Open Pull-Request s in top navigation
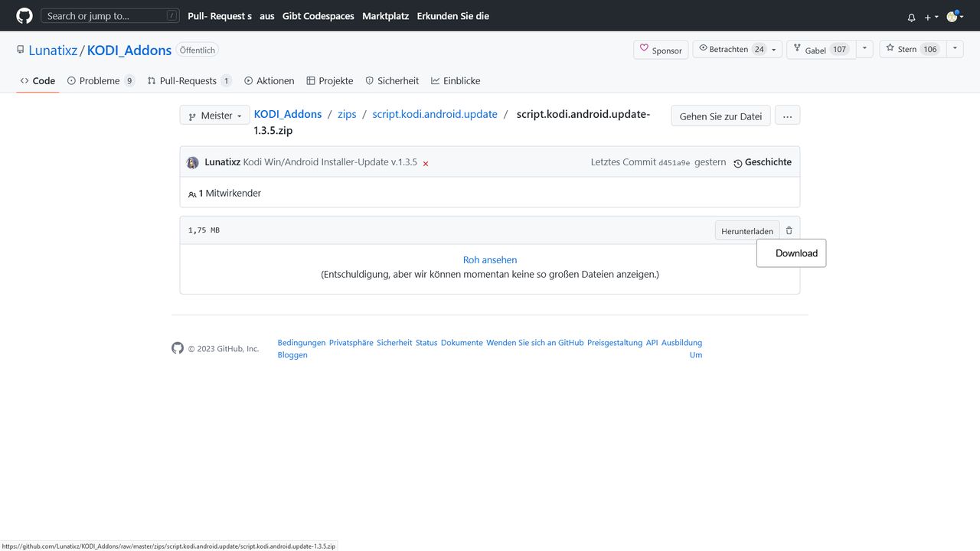This screenshot has height=551, width=980. [220, 16]
